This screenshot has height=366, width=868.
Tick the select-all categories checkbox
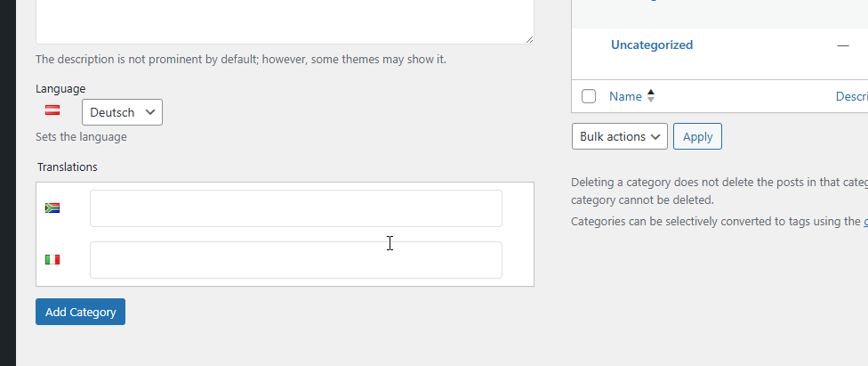pos(589,96)
